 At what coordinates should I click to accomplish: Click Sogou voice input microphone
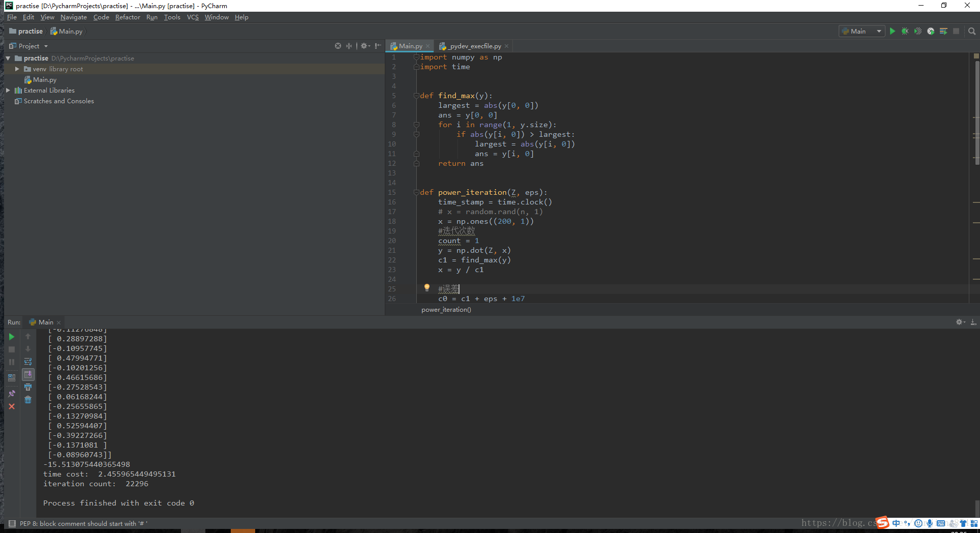coord(929,523)
